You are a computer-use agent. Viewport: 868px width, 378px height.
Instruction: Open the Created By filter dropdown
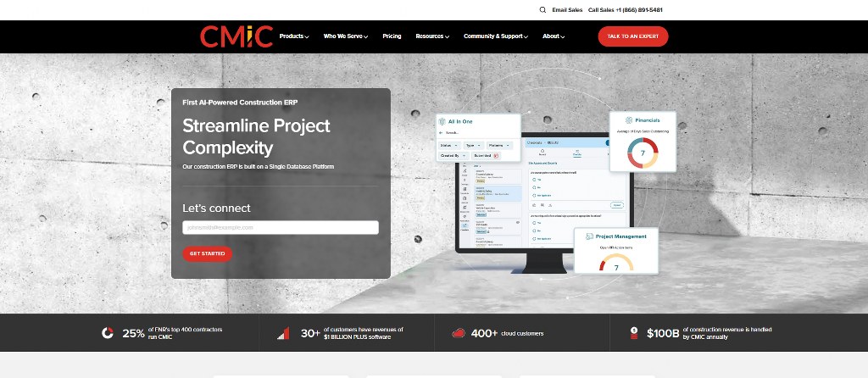pyautogui.click(x=453, y=156)
